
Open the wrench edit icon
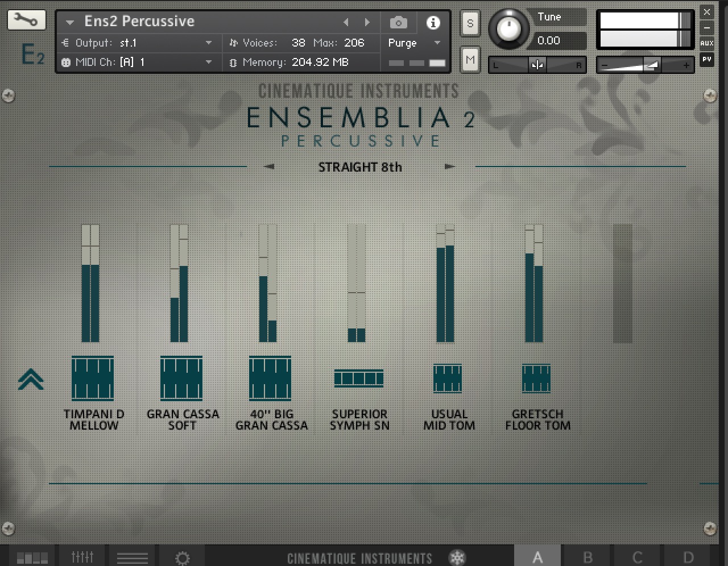pyautogui.click(x=26, y=19)
